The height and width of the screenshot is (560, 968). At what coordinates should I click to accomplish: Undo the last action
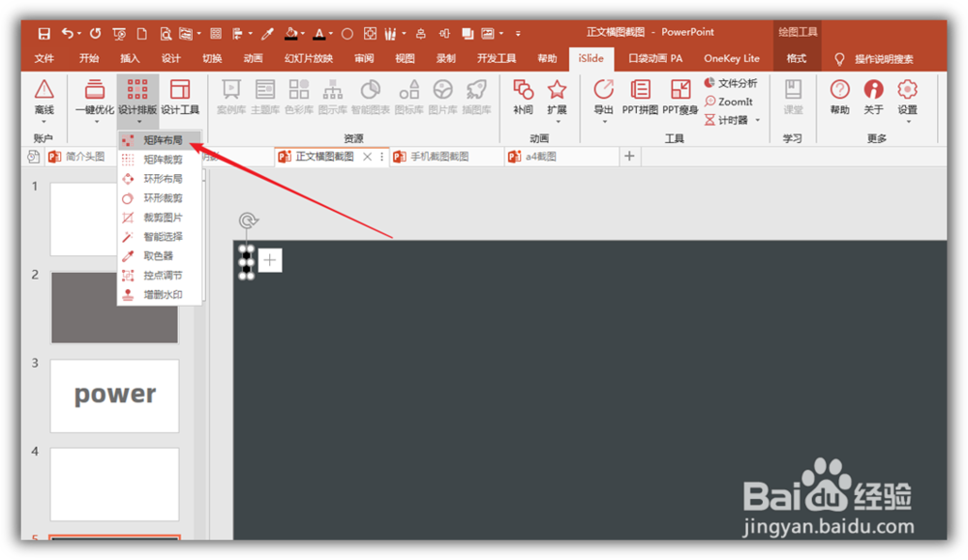(68, 33)
